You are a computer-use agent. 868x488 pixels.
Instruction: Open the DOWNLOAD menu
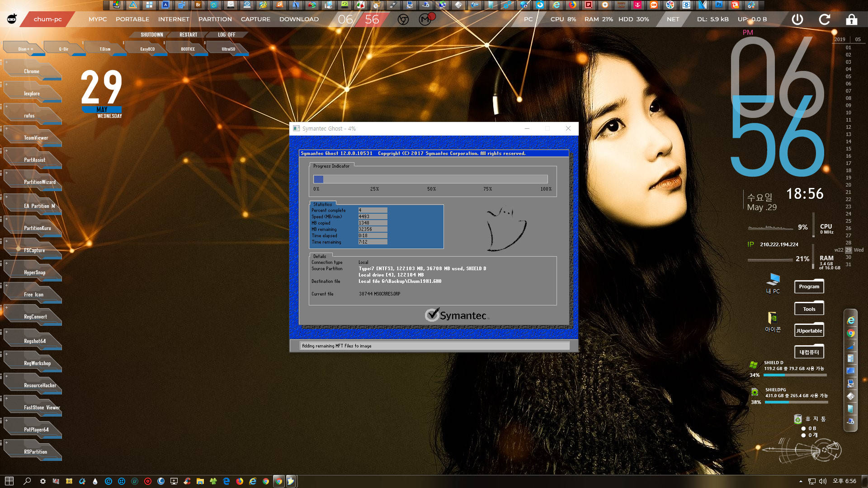(299, 19)
